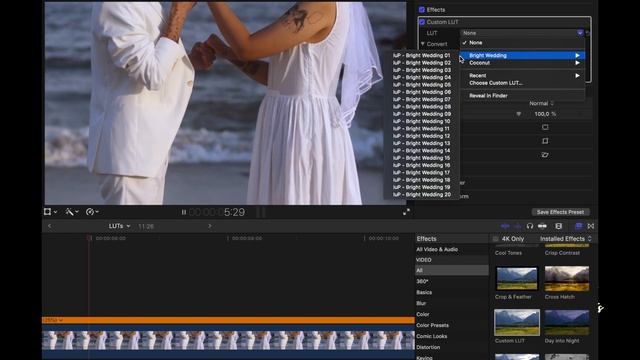
Task: Select IuP - Bright Wedding 05
Action: pos(422,84)
